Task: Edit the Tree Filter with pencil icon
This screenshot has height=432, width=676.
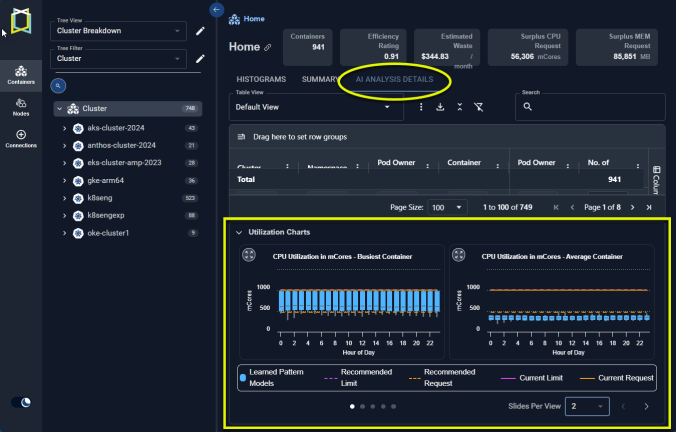Action: click(200, 59)
